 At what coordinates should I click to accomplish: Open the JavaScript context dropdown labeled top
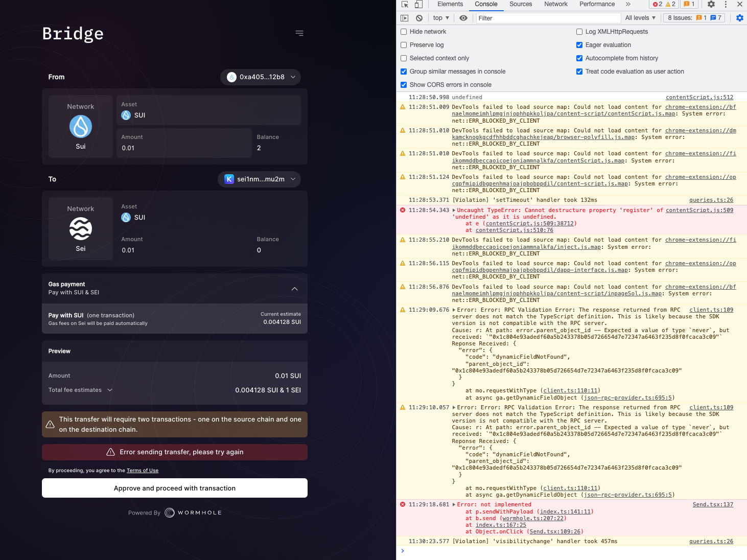click(440, 17)
